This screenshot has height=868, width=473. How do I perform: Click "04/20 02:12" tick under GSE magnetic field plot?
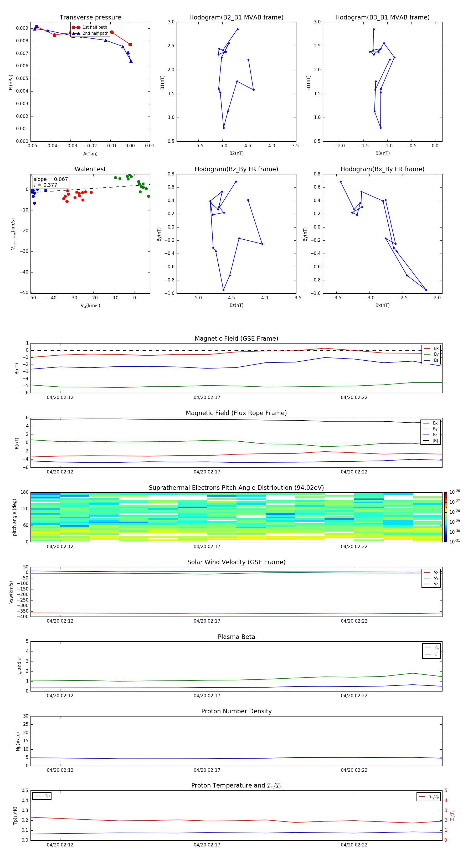[60, 397]
